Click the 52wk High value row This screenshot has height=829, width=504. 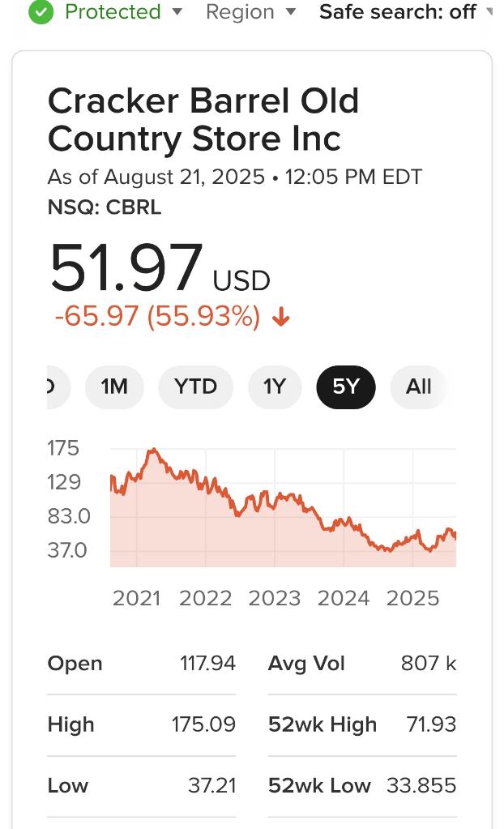(x=362, y=724)
